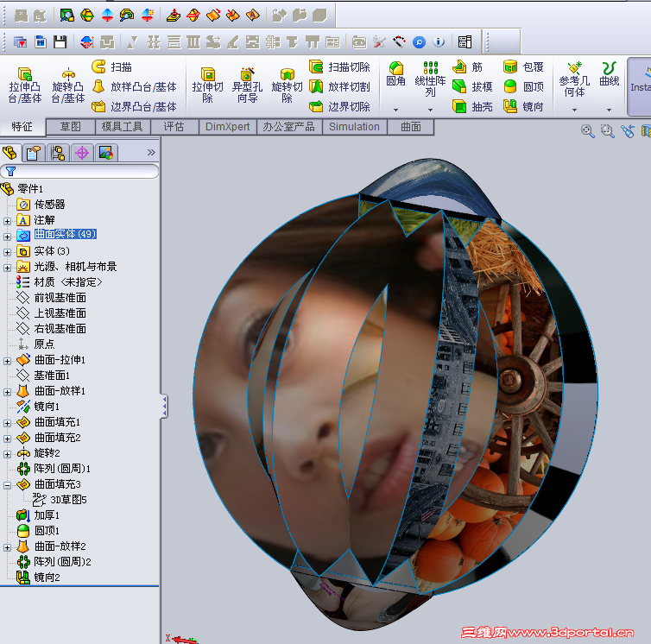This screenshot has height=644, width=651.
Task: Expand the 曲面-拉伸1 feature node
Action: coord(7,361)
